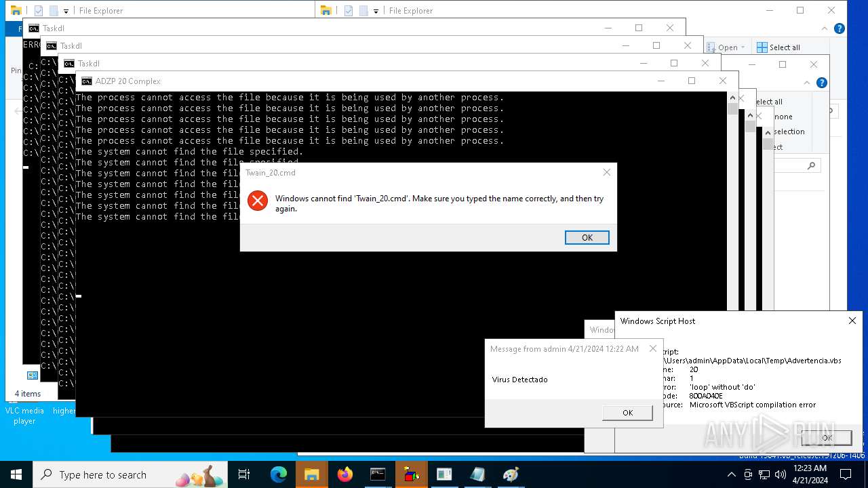Launch Microsoft Edge from taskbar
Viewport: 868px width, 488px height.
[x=279, y=474]
